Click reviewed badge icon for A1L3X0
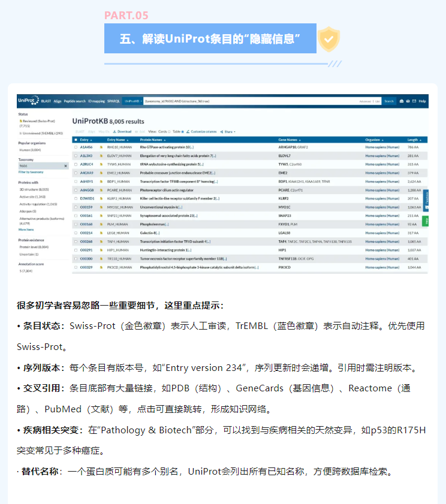Viewport: 446px width, 504px height. (101, 156)
